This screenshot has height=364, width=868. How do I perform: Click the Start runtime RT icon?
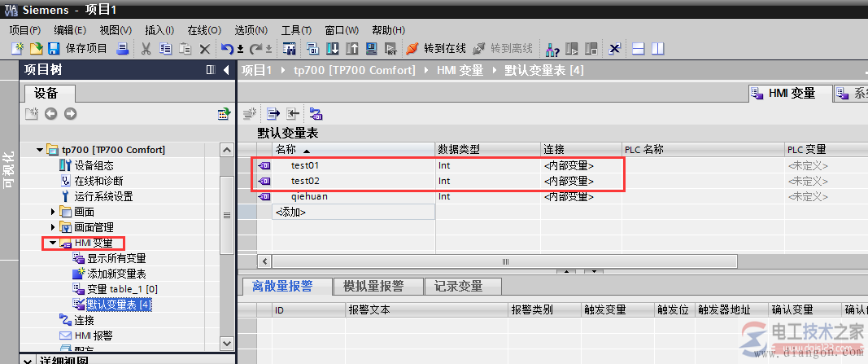coord(390,49)
